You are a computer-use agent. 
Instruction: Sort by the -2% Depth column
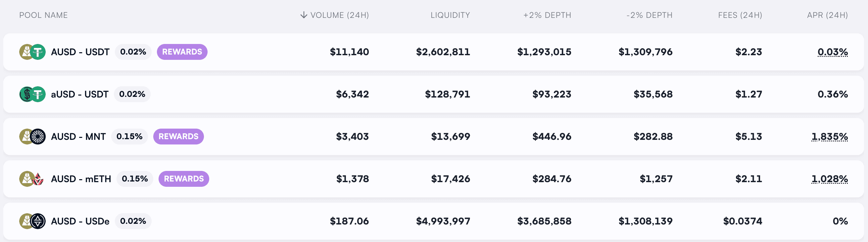(x=649, y=15)
